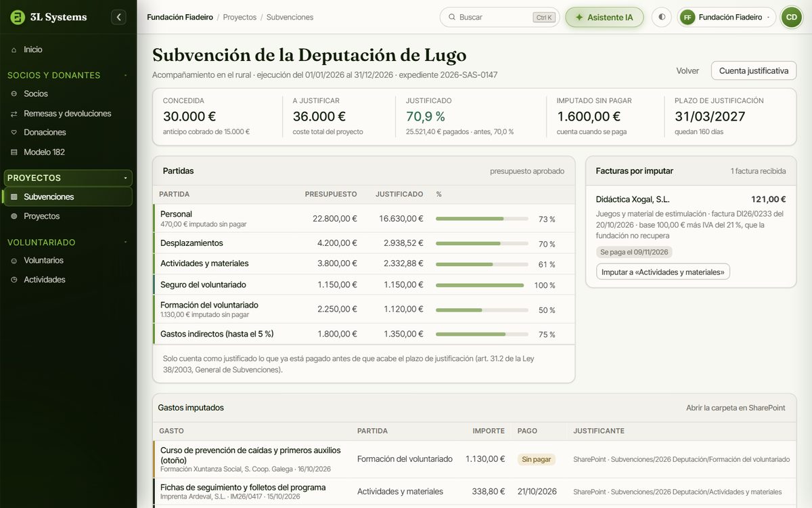Click the IMPORTE column header in Gastos
Image resolution: width=812 pixels, height=508 pixels.
489,431
